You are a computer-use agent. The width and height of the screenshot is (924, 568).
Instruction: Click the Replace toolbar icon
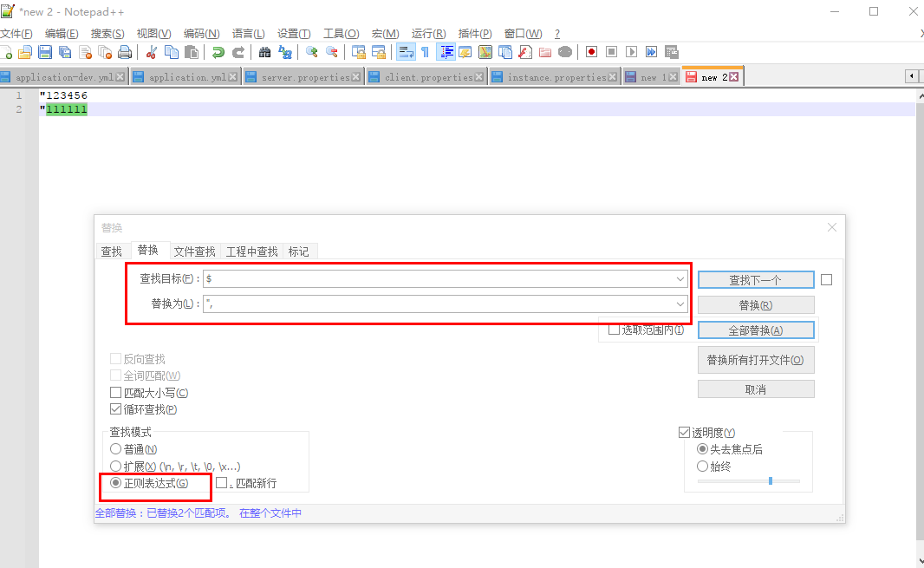point(285,53)
